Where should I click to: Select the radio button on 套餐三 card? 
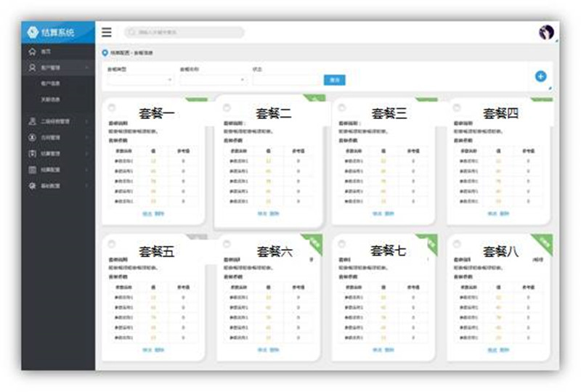[341, 107]
